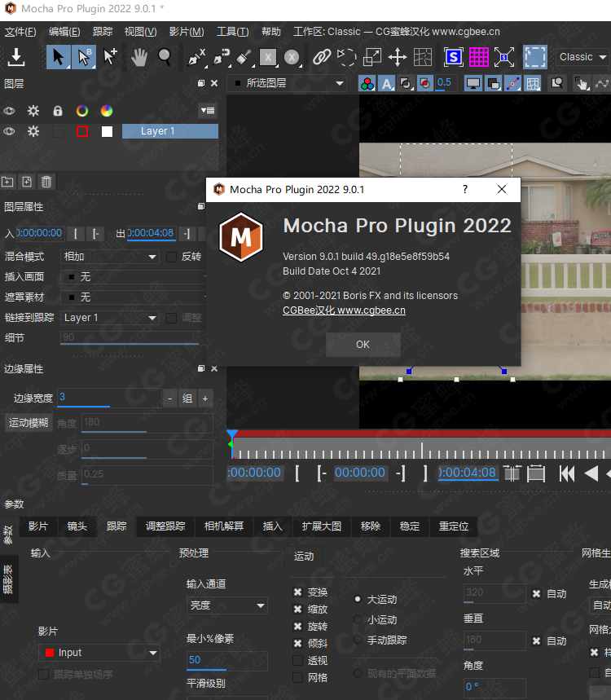Select the Pick Both arrow tool
Image resolution: width=611 pixels, height=700 pixels.
point(83,57)
